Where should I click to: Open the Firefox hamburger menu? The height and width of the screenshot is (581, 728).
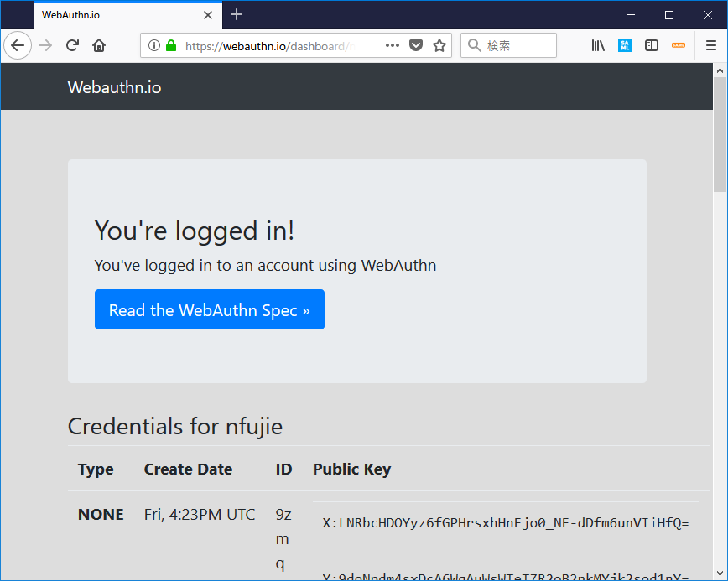[711, 45]
